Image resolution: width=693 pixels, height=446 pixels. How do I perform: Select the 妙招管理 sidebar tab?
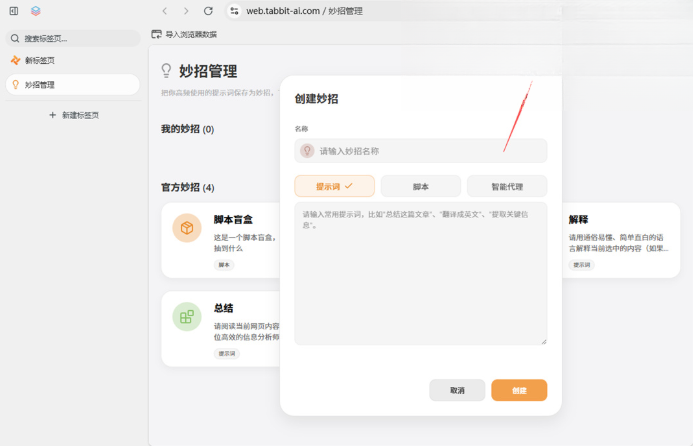click(73, 84)
